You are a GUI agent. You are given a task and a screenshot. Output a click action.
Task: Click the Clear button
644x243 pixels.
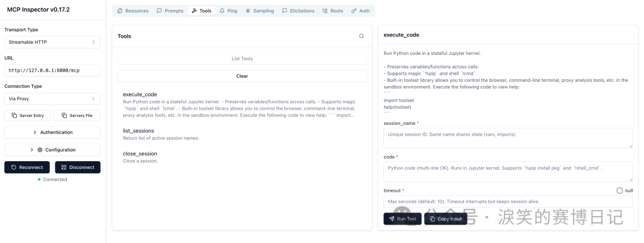point(242,76)
